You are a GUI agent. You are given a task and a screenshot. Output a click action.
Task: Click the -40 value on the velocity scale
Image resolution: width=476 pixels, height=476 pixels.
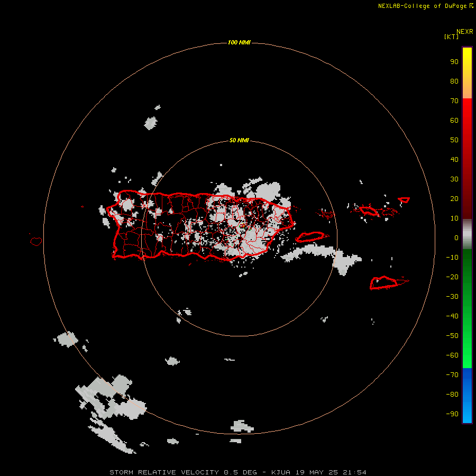point(452,316)
